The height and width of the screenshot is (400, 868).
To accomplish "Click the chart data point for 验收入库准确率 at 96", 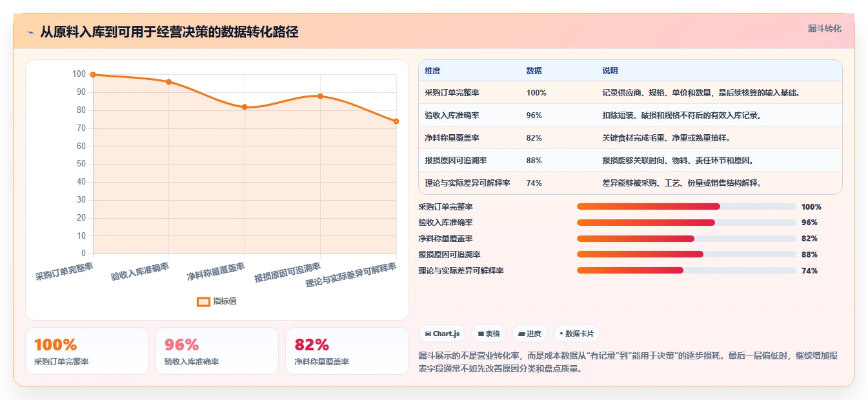I will (x=168, y=82).
